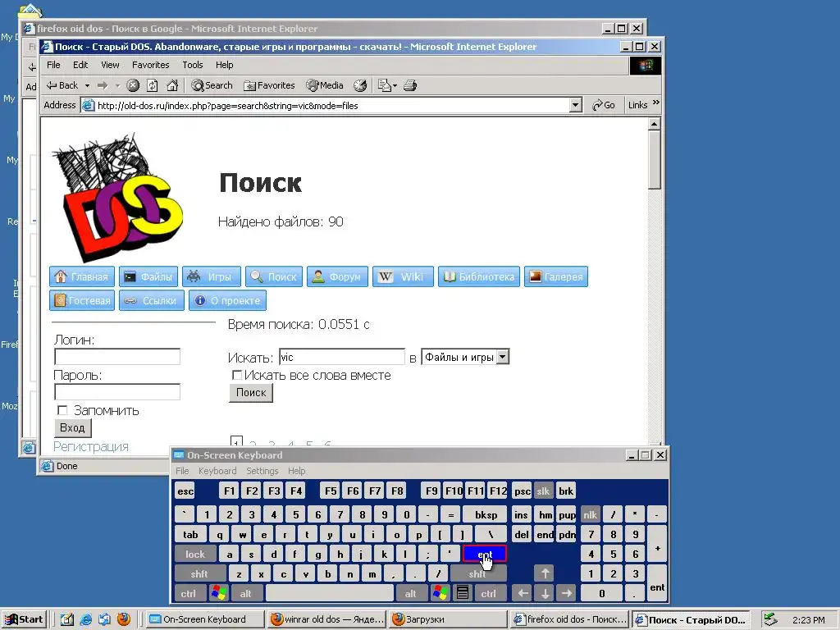Open Библиотека site navigation button

pyautogui.click(x=479, y=277)
